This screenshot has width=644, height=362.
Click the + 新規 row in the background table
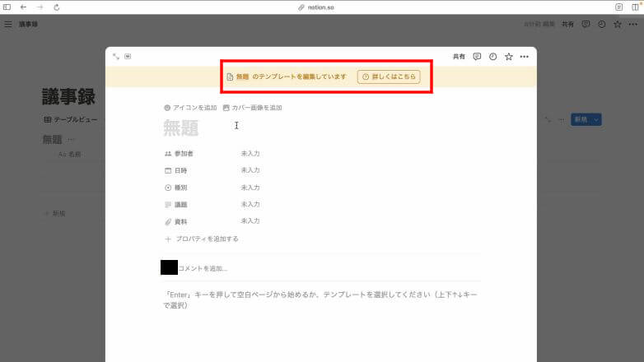tap(54, 213)
